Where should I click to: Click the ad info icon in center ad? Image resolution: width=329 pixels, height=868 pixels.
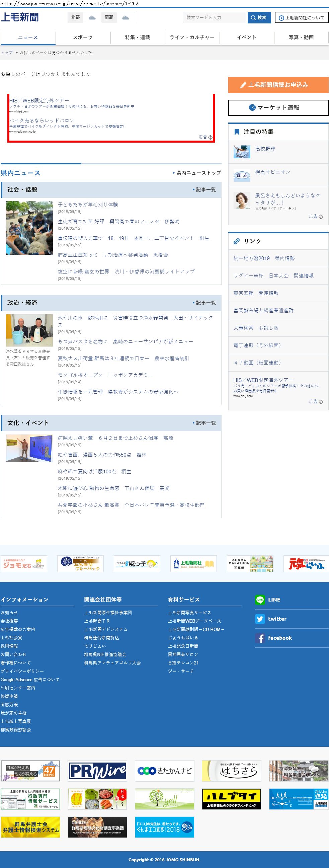[211, 137]
